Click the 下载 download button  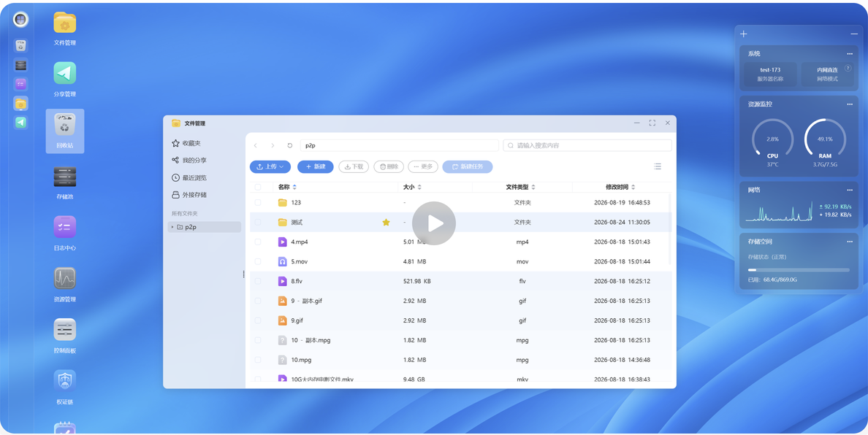coord(354,166)
